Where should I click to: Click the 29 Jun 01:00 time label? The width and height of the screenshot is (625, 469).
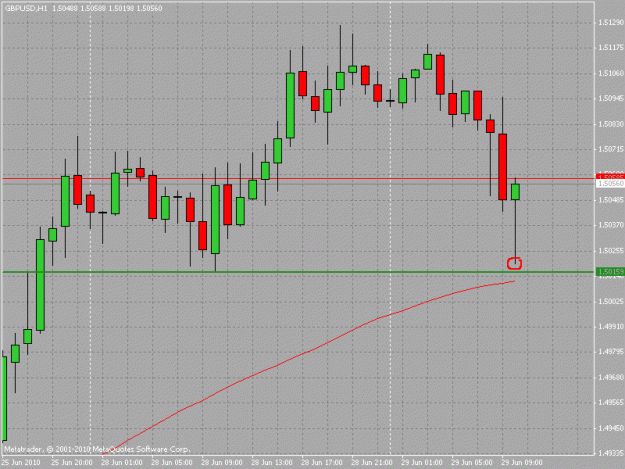click(422, 463)
